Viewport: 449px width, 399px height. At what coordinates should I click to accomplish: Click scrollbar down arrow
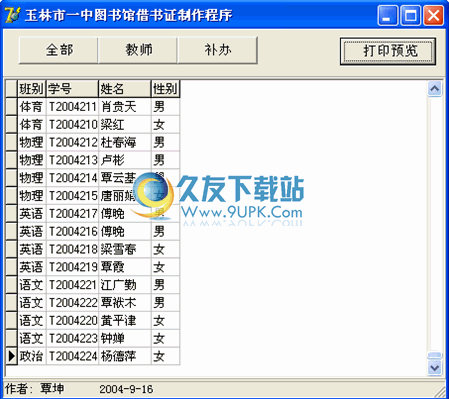(435, 368)
